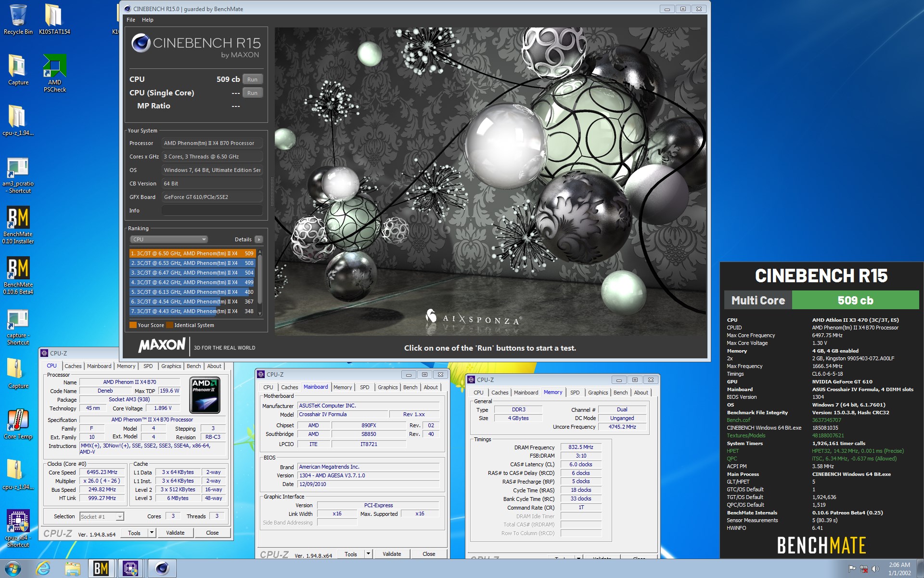This screenshot has height=578, width=924.
Task: Click Close in the left CPU-Z window
Action: (x=212, y=533)
